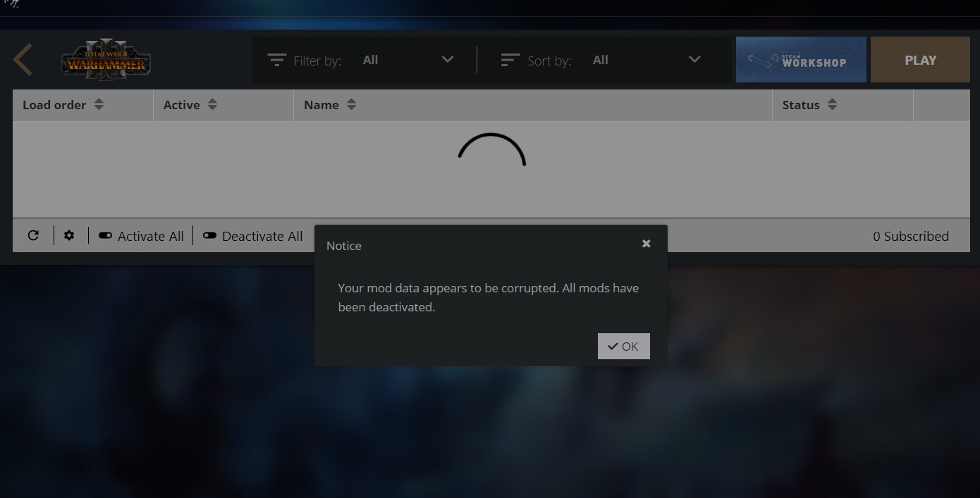Open the Steam Workshop page
The image size is (980, 498).
801,60
